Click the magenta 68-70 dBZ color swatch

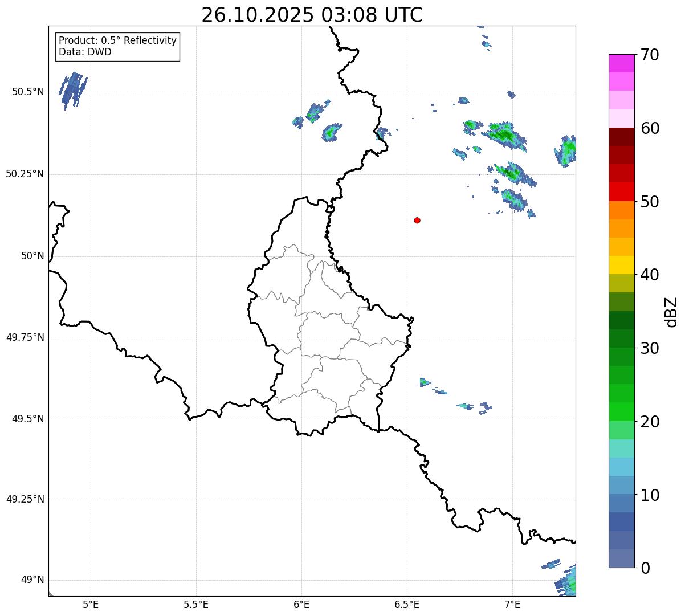tap(621, 63)
